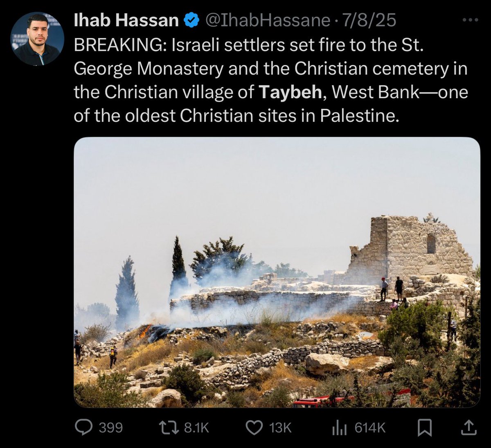Like the post with the heart icon
This screenshot has height=448, width=491.
click(254, 428)
